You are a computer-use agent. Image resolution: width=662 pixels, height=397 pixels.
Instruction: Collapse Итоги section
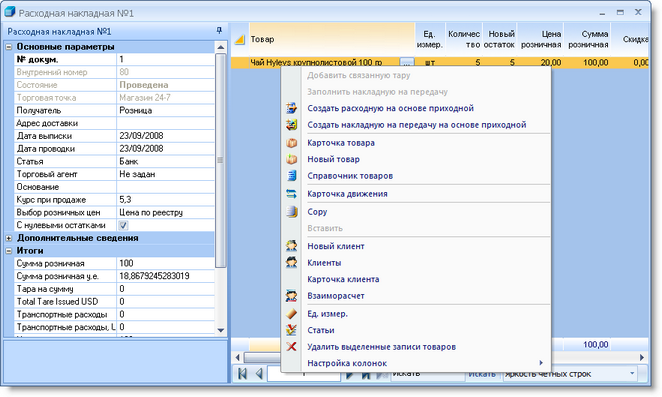pyautogui.click(x=8, y=251)
